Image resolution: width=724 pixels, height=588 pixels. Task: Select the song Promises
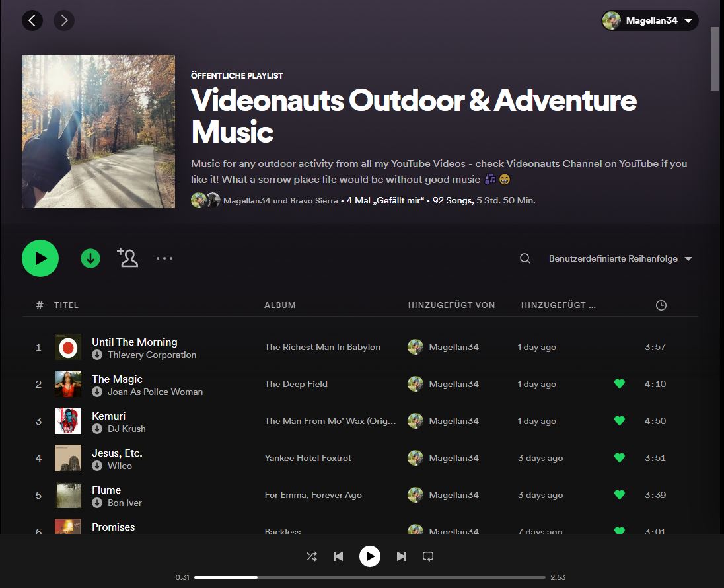coord(113,527)
